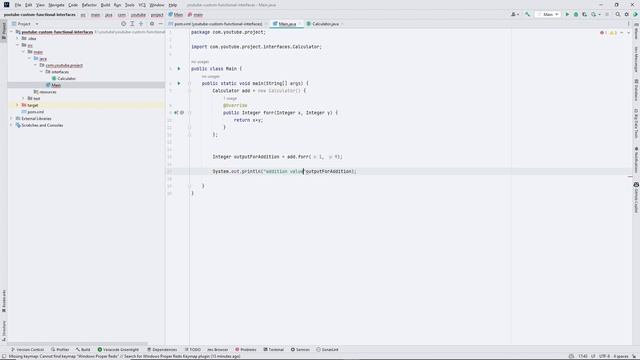The width and height of the screenshot is (640, 360).
Task: Toggle the Problems tool window
Action: point(246,350)
